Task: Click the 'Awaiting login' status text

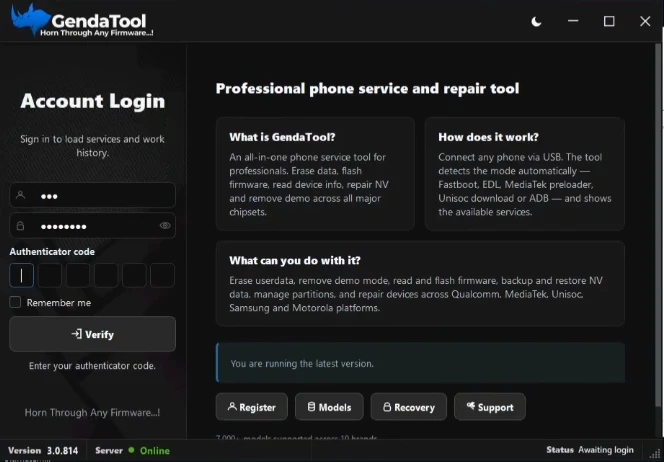Action: click(x=606, y=450)
